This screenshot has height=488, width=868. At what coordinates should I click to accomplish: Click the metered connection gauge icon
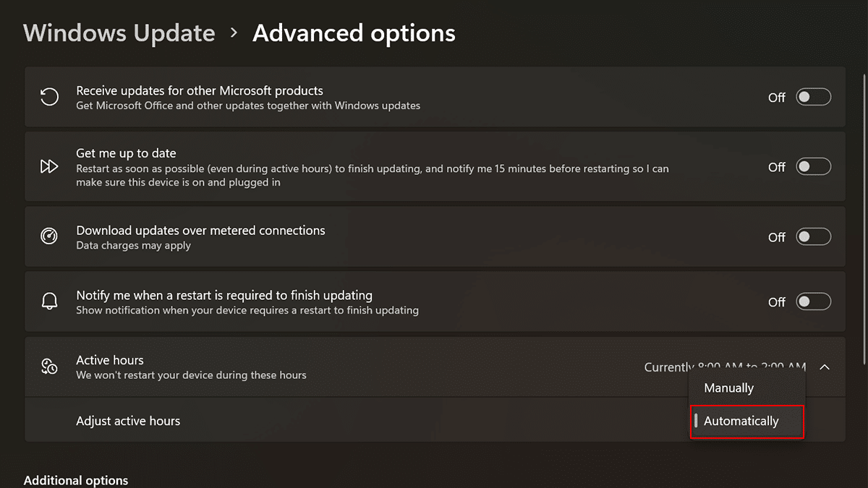click(49, 236)
